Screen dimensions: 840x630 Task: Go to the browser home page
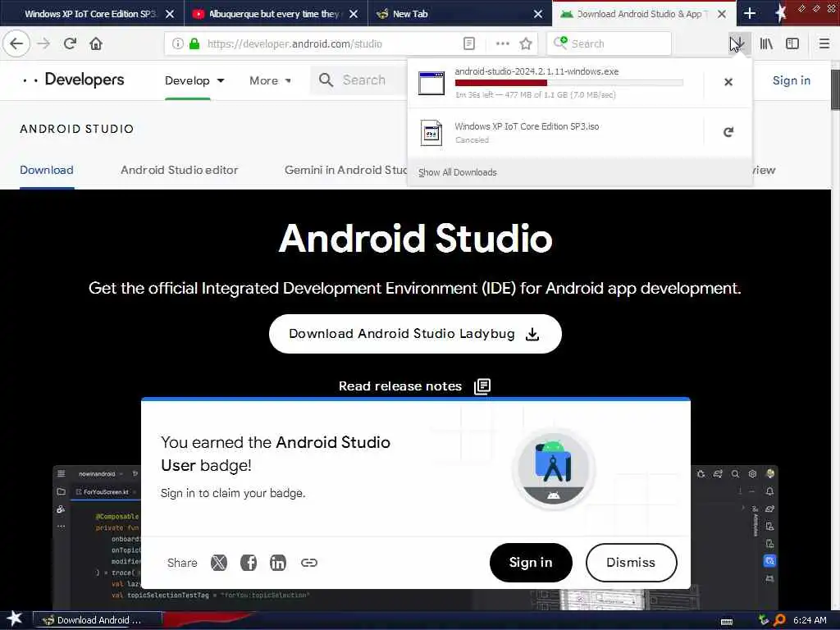[x=96, y=43]
